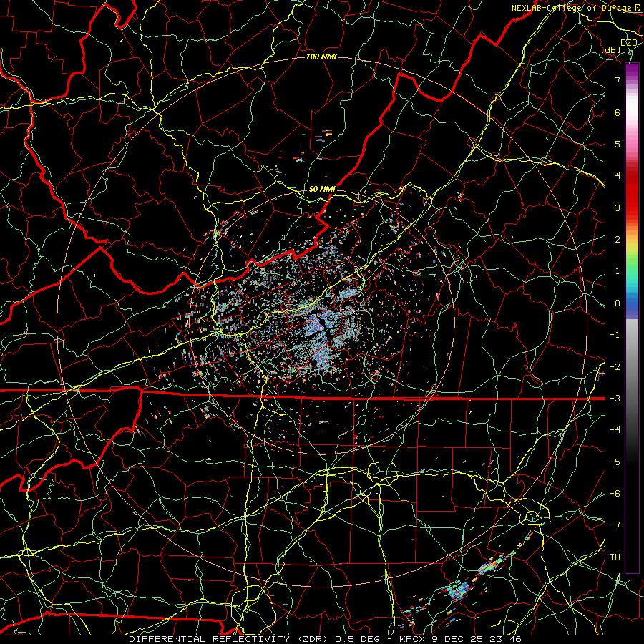Viewport: 644px width, 644px height.
Task: Click the -7 value on the color scale
Action: click(x=615, y=525)
